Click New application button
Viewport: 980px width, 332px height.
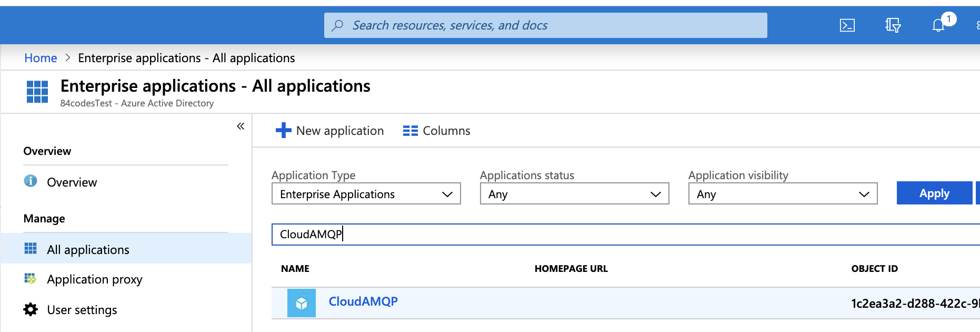coord(329,131)
